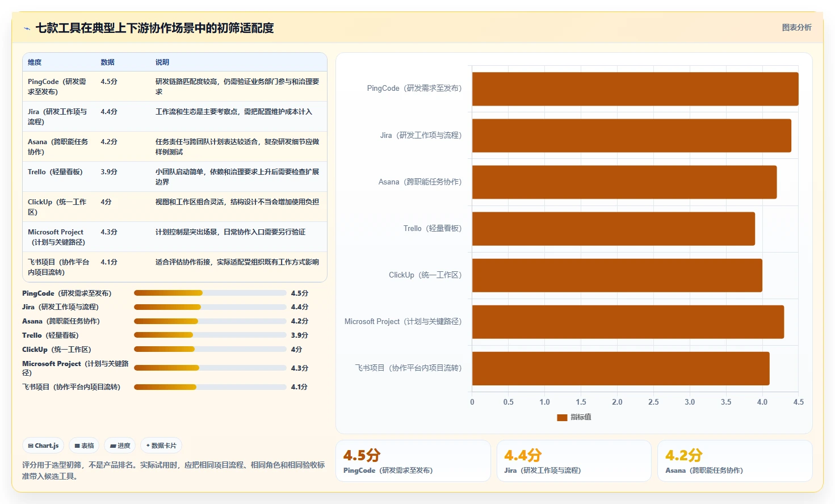Image resolution: width=835 pixels, height=504 pixels.
Task: Click 4.3分 beside Microsoft Project progress bar
Action: (x=299, y=368)
